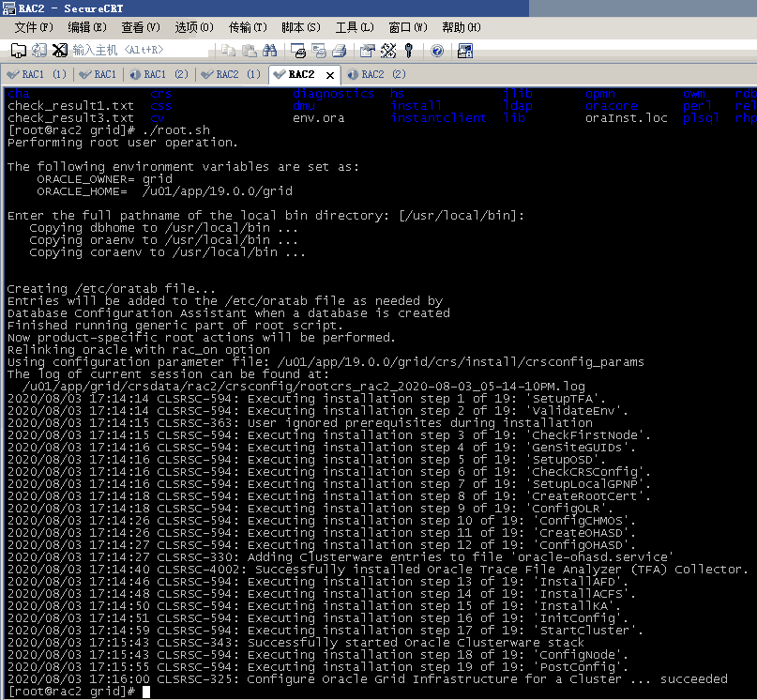Open Global Options tools icon
Viewport: 757px width, 700px height.
[x=388, y=51]
